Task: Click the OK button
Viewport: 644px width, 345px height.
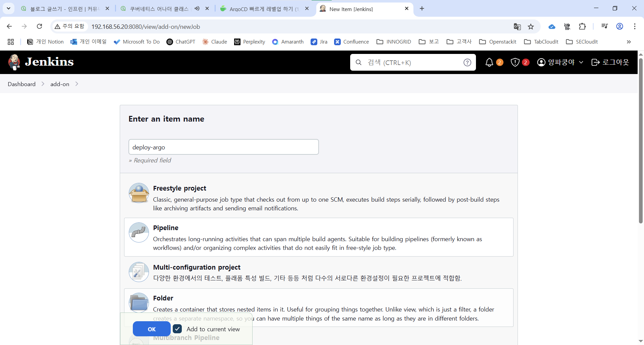Action: coord(152,329)
